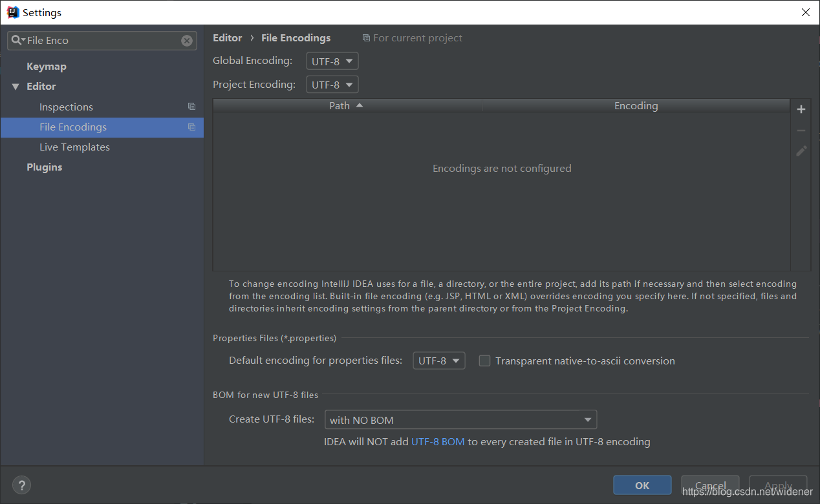820x504 pixels.
Task: Enable Transparent native-to-ascii conversion
Action: pyautogui.click(x=484, y=361)
